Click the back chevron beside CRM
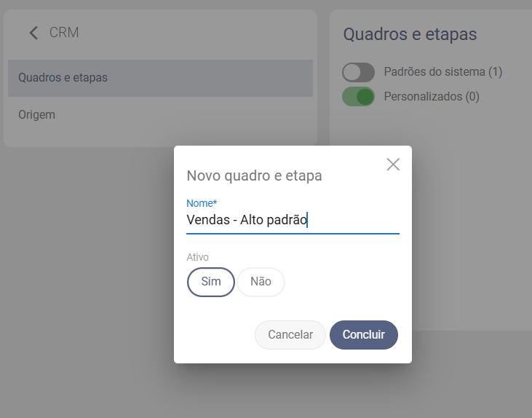The image size is (532, 418). pos(33,33)
